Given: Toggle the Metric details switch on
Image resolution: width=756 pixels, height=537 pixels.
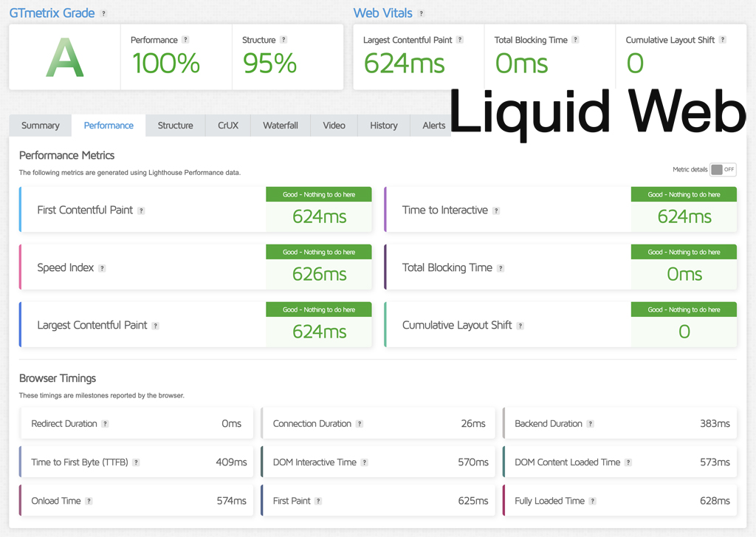Looking at the screenshot, I should 723,169.
